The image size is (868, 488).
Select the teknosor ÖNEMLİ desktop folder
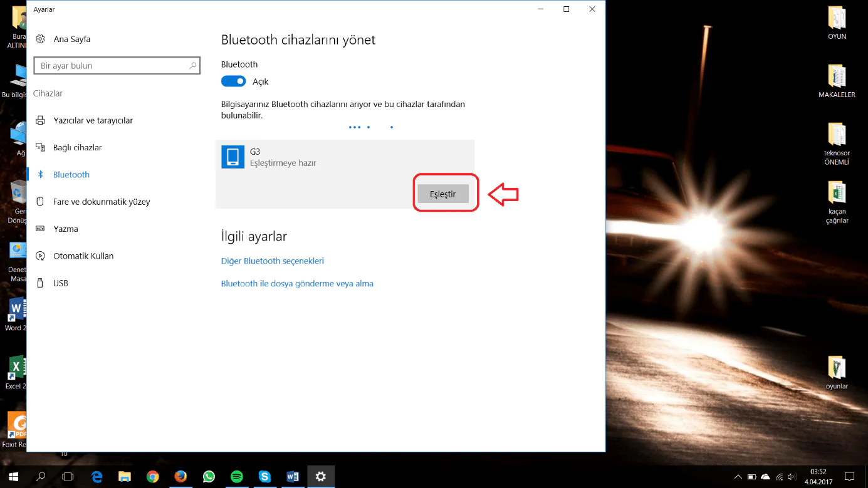837,143
